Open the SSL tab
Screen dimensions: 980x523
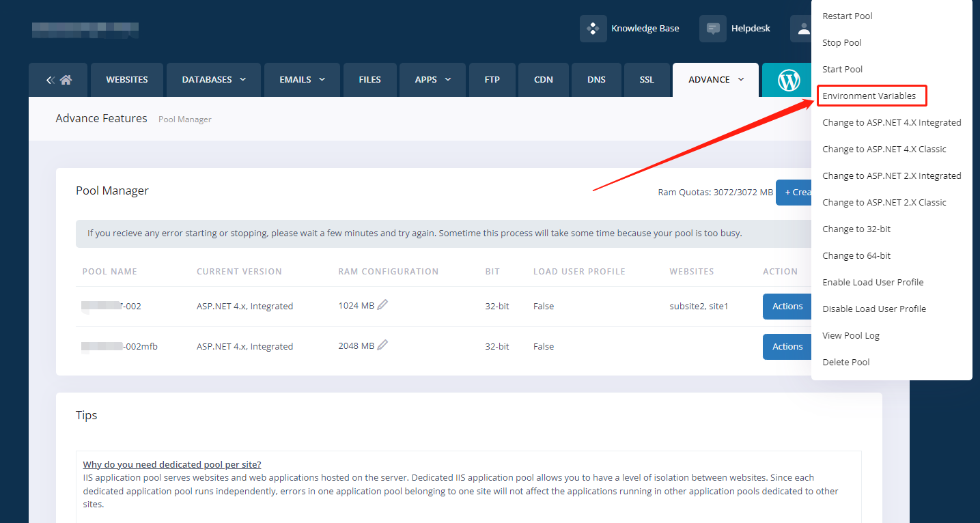647,80
